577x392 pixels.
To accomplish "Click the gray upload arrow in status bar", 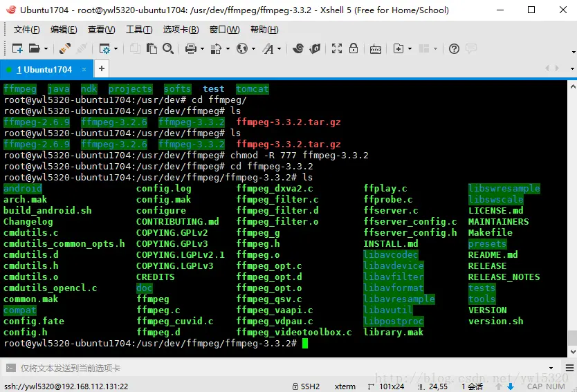I will coord(499,386).
